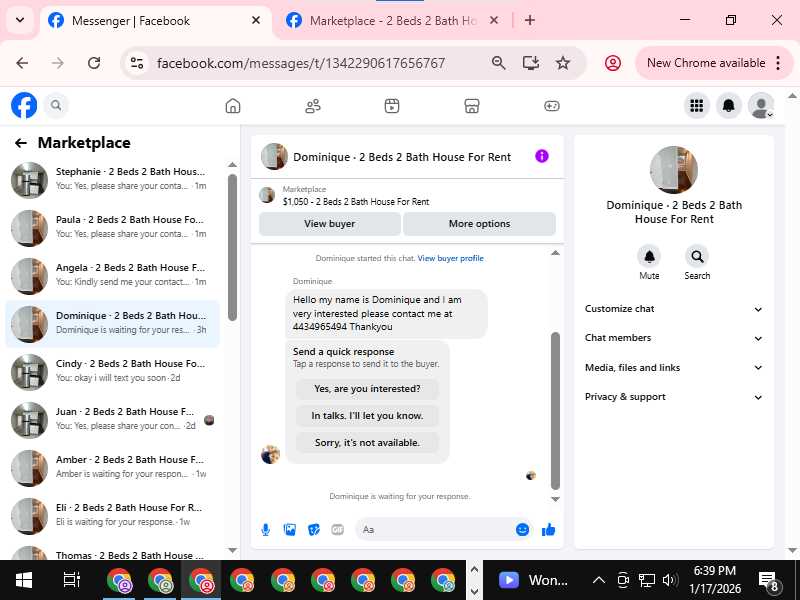Click the Chrome zoom magnifier icon
The height and width of the screenshot is (600, 800).
coord(498,63)
